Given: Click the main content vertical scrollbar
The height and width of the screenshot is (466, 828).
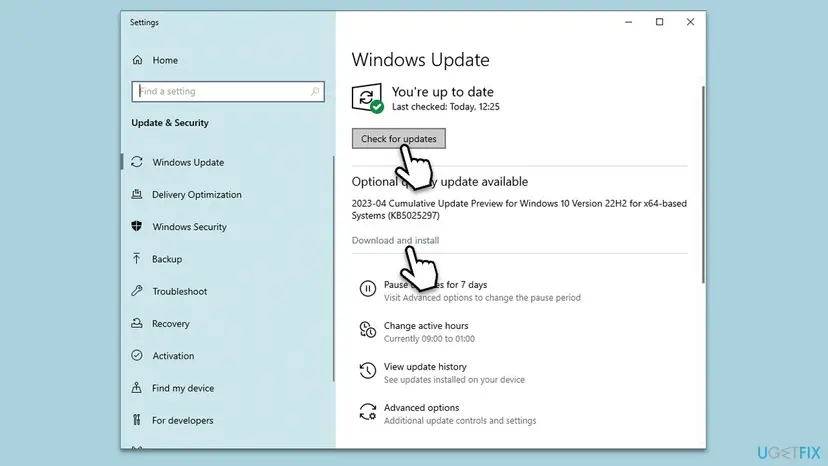Looking at the screenshot, I should pyautogui.click(x=703, y=185).
